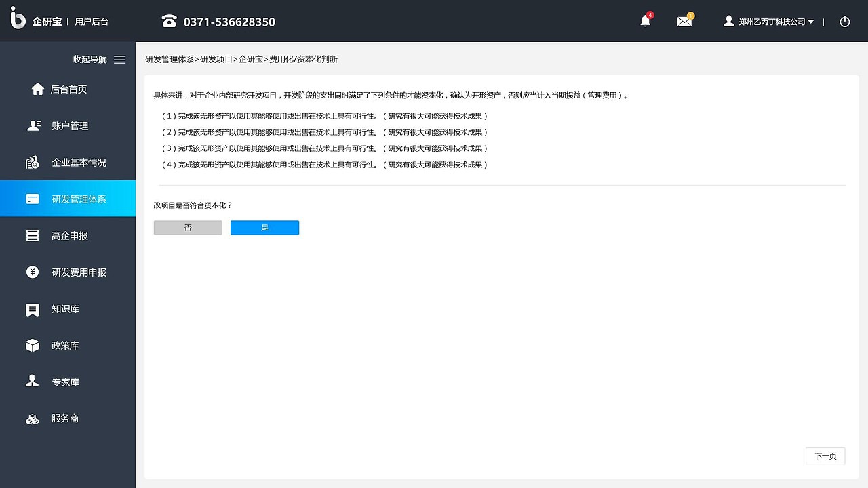Click the 研发费用申报 yen icon

33,272
